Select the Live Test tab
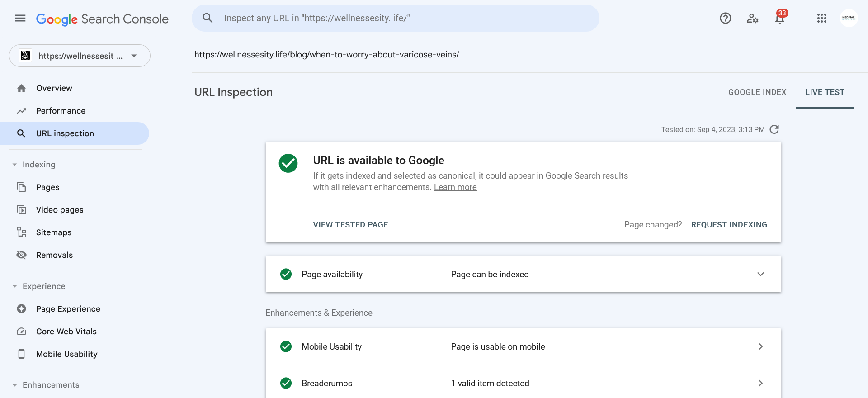The image size is (868, 398). (825, 92)
